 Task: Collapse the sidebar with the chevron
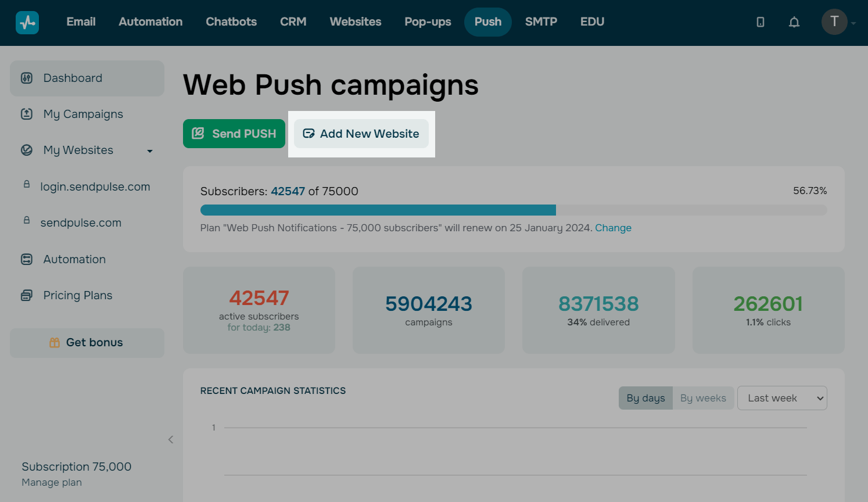tap(171, 439)
